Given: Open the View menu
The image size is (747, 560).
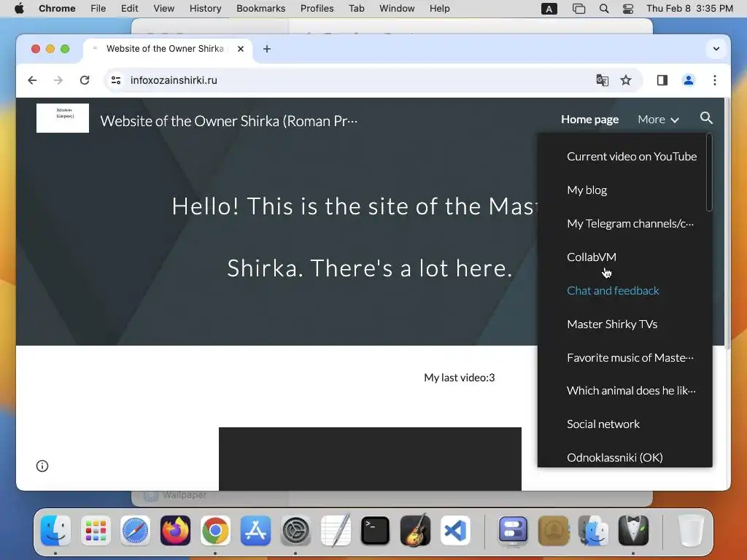Looking at the screenshot, I should [164, 9].
